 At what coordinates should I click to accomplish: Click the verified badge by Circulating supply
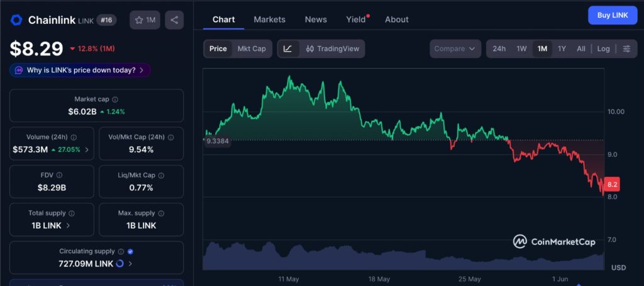pyautogui.click(x=131, y=251)
